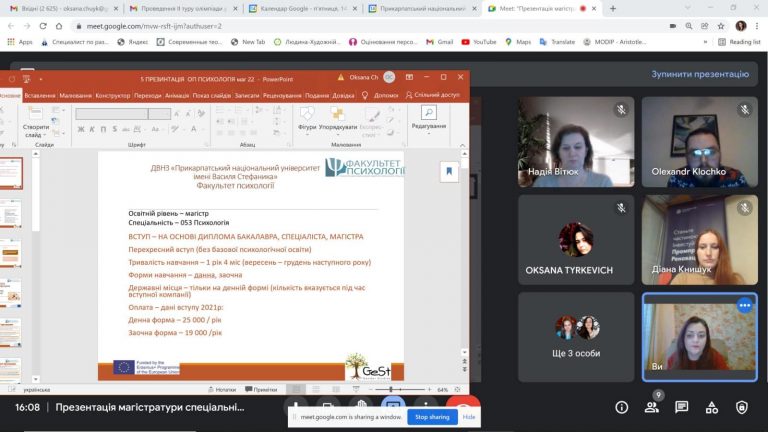Open the Gmail bookmark
The height and width of the screenshot is (432, 768).
[438, 42]
